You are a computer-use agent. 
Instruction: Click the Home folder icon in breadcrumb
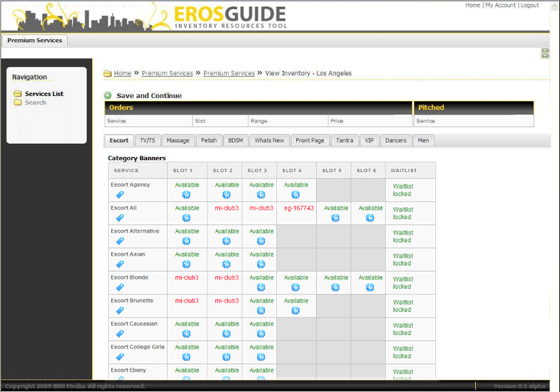pos(108,74)
